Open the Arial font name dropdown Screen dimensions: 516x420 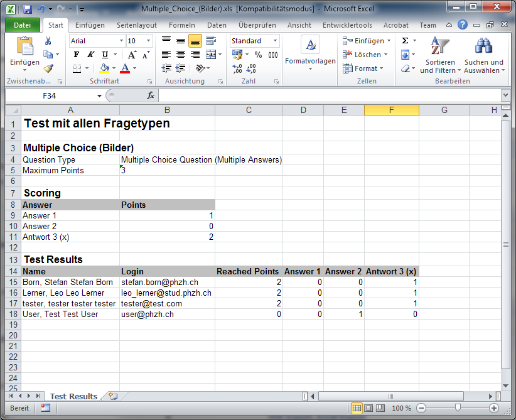[121, 41]
